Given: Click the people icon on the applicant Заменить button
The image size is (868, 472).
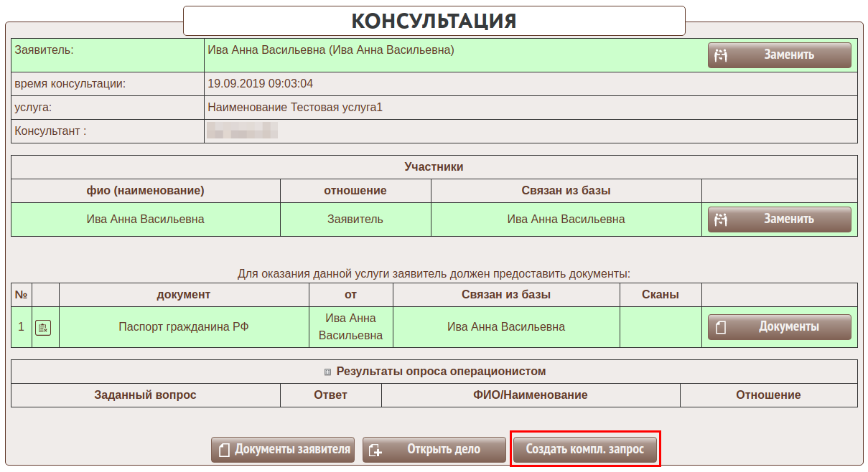Looking at the screenshot, I should [722, 55].
